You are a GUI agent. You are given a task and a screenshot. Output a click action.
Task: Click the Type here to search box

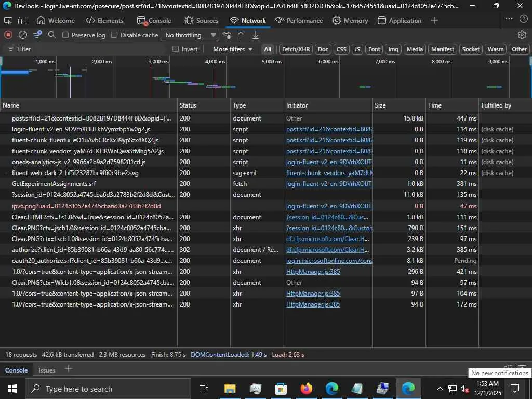coord(109,389)
